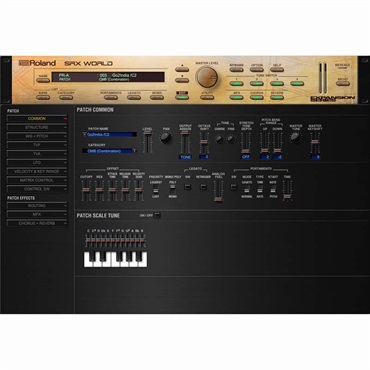This screenshot has width=370, height=370.
Task: Click the patch down arrow button
Action: (182, 80)
